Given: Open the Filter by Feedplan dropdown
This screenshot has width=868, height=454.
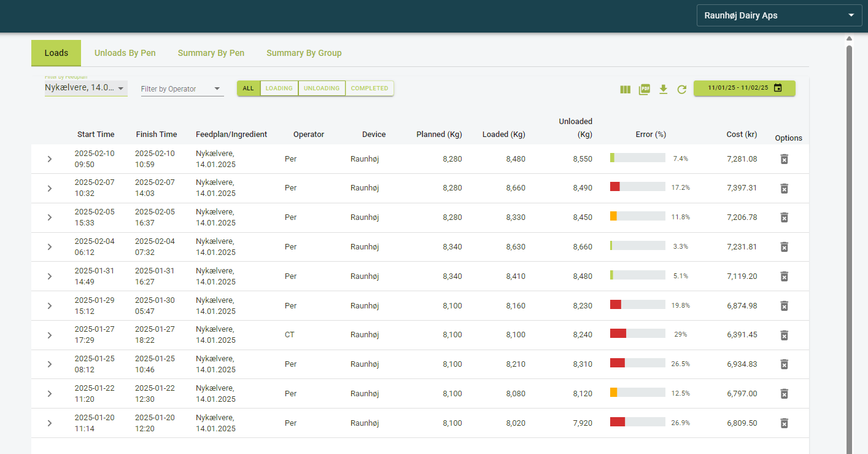Looking at the screenshot, I should point(86,88).
